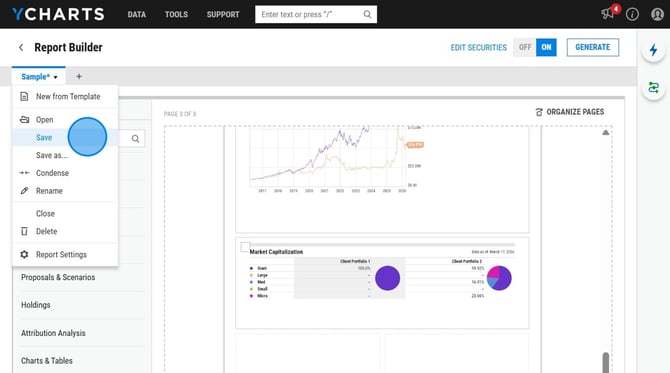Click the ORGANIZE PAGES button
Viewport: 670px width, 373px height.
point(570,112)
